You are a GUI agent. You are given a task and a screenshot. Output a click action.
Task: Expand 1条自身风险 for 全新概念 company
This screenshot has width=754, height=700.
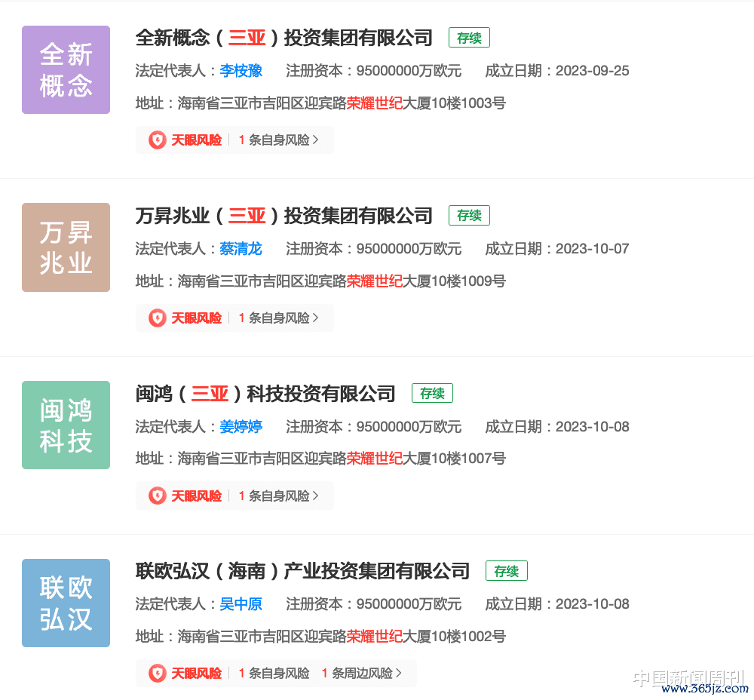pyautogui.click(x=278, y=140)
